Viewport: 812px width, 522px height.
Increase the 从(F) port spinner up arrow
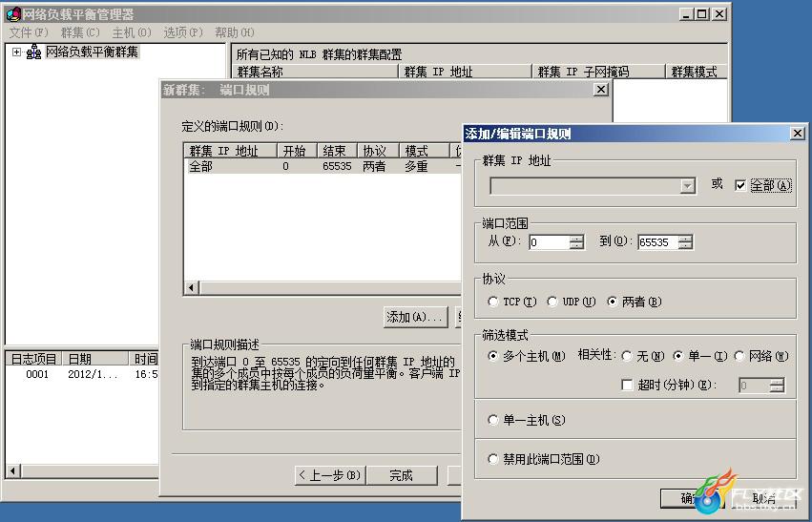pos(577,239)
